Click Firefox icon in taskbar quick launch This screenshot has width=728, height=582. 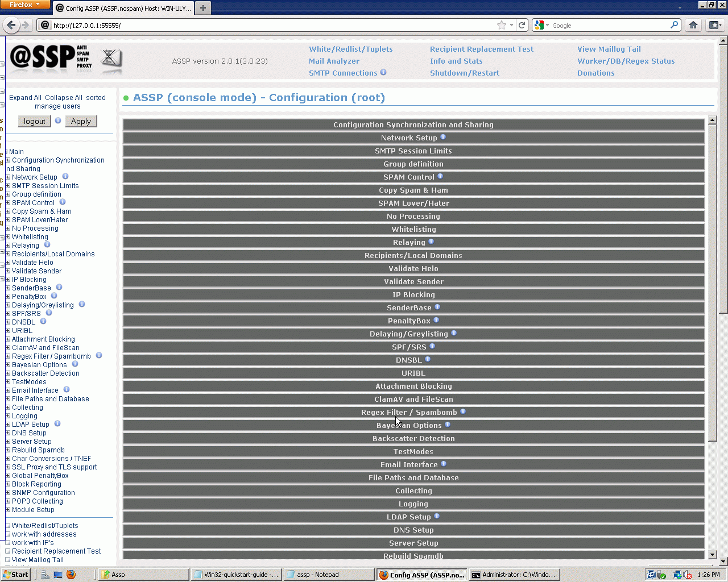[x=71, y=575]
